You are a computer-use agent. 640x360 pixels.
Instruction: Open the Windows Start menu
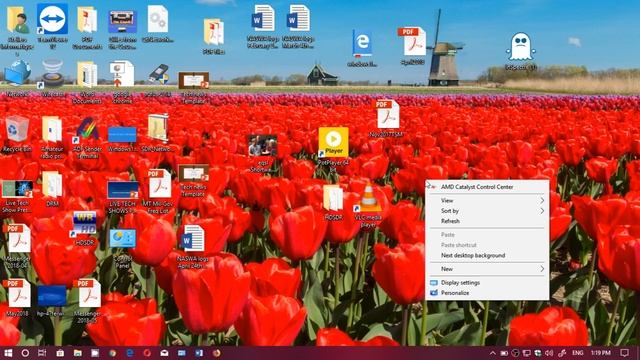[x=8, y=353]
